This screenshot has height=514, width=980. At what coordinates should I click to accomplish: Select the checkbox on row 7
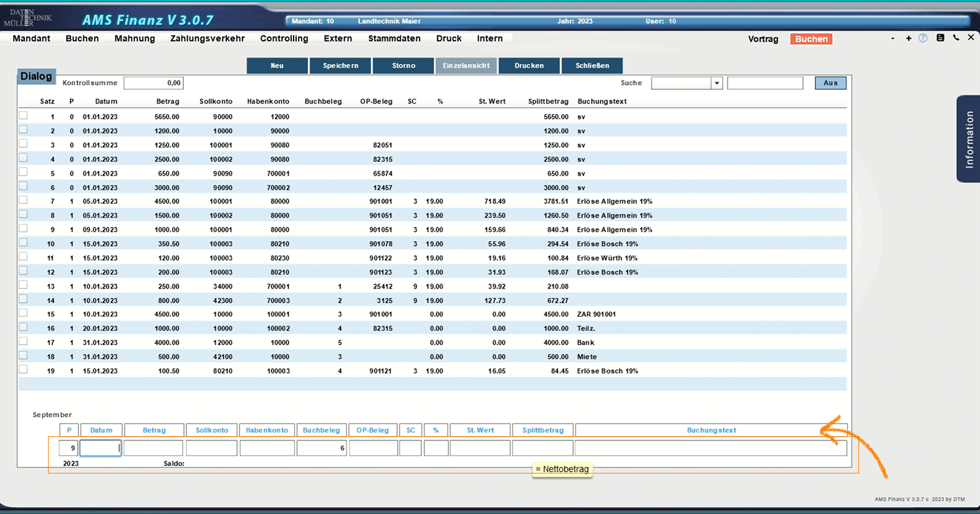pos(23,201)
